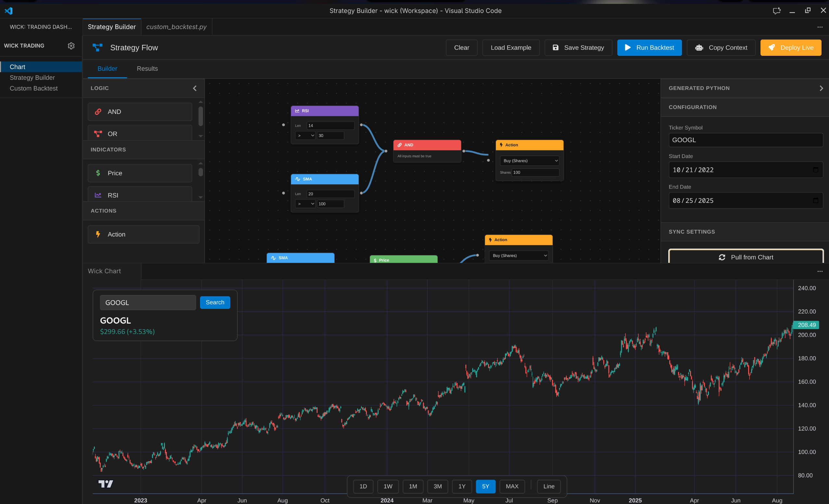Image resolution: width=829 pixels, height=504 pixels.
Task: Open the custom_backtest.py editor tab
Action: [176, 27]
